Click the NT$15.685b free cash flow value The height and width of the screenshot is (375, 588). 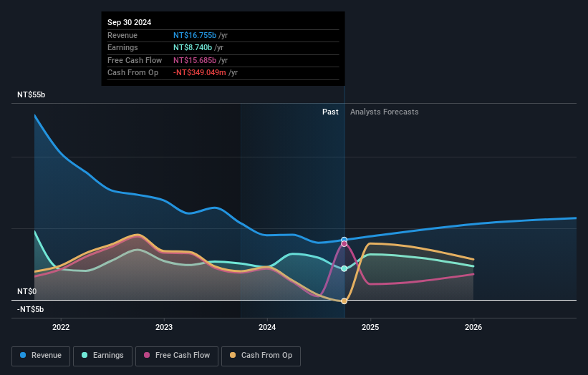[x=195, y=60]
